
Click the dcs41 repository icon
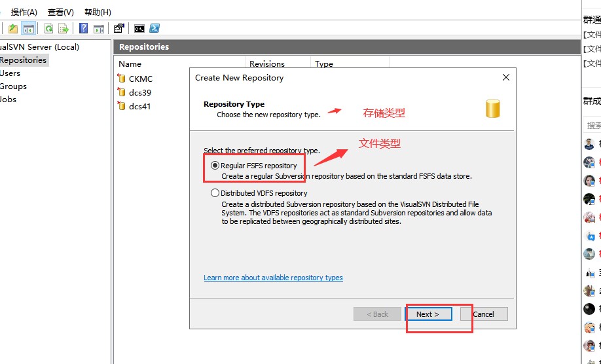coord(122,106)
